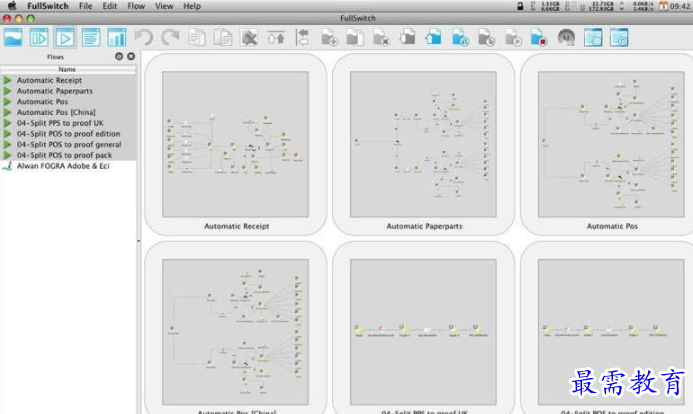Select Automatic Receipt in Flows list
This screenshot has width=693, height=414.
point(68,80)
